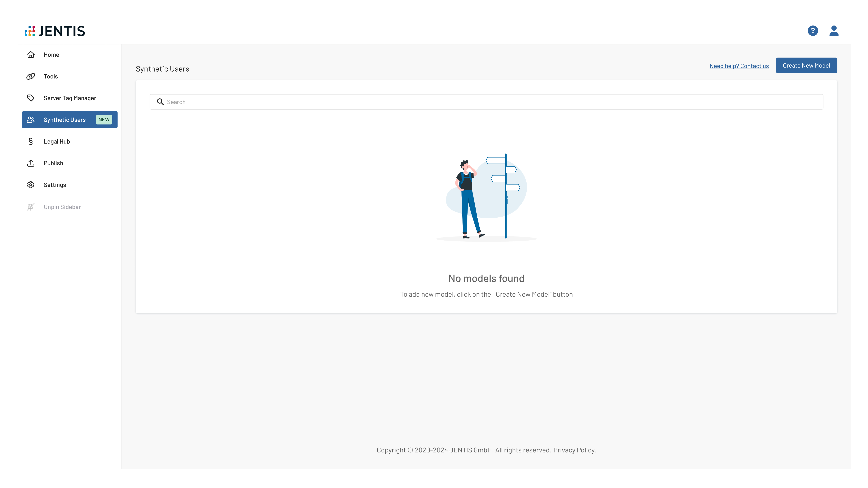The image size is (868, 488).
Task: Click the Legal Hub section-sign icon
Action: 31,141
